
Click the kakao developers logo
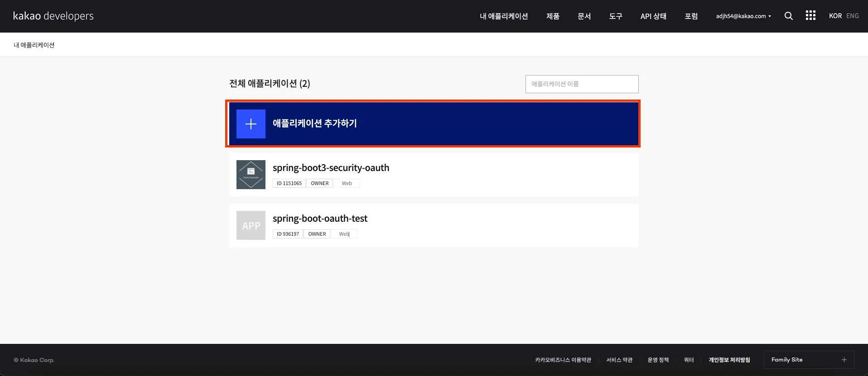(53, 16)
